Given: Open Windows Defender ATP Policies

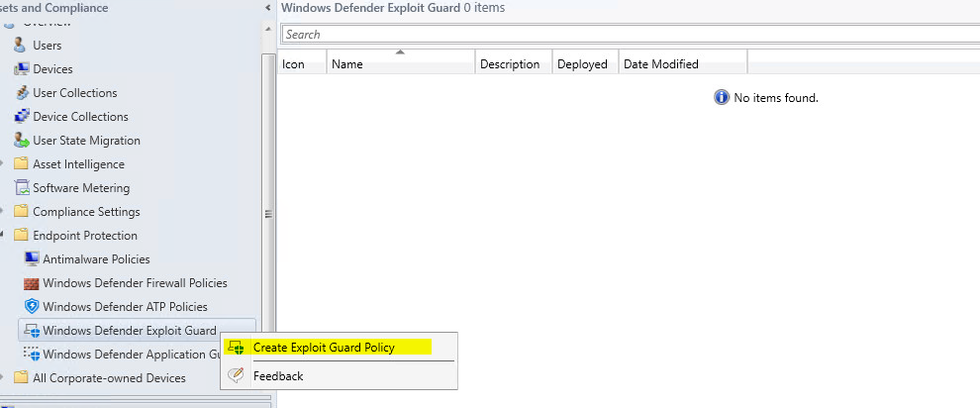Looking at the screenshot, I should (125, 306).
